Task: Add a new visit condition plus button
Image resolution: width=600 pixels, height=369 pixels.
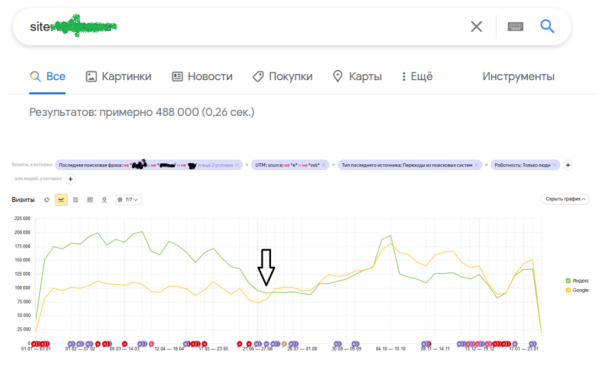Action: click(568, 165)
